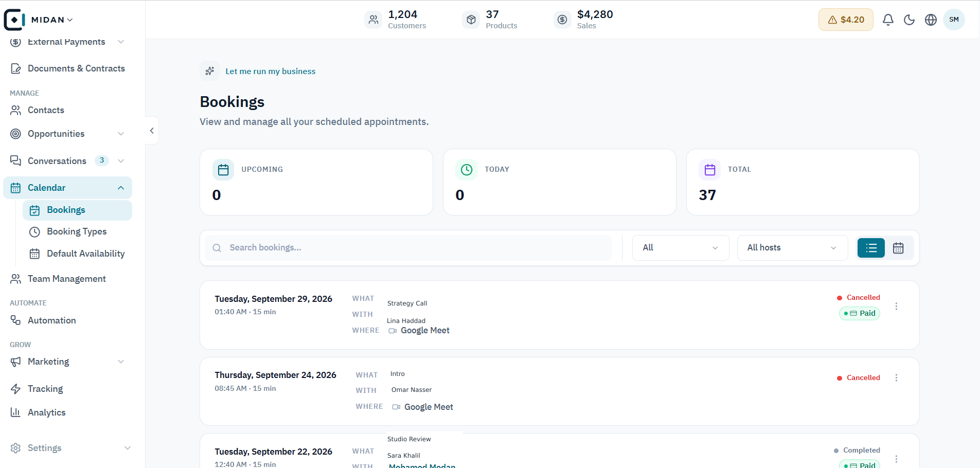Click the Upcoming calendar icon

coord(223,170)
